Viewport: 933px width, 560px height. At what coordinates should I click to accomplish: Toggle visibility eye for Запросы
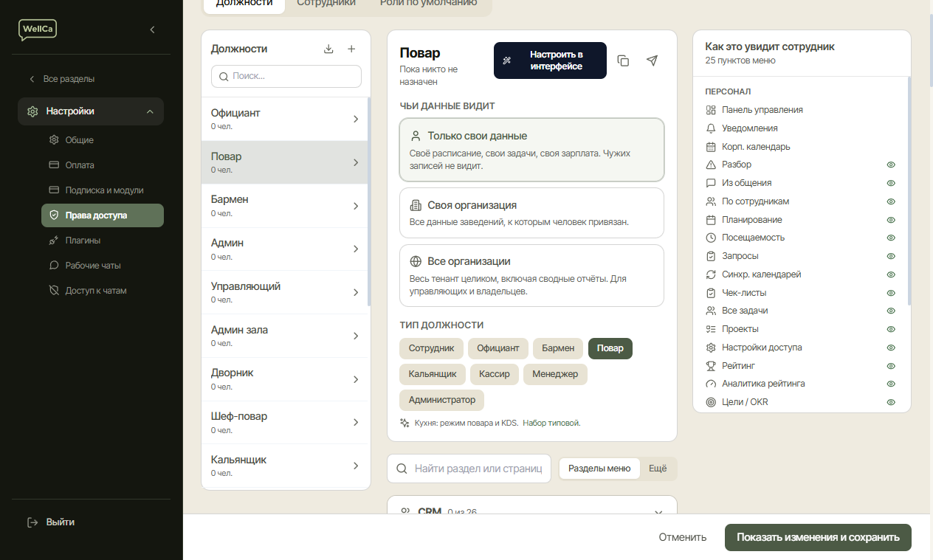(x=891, y=256)
